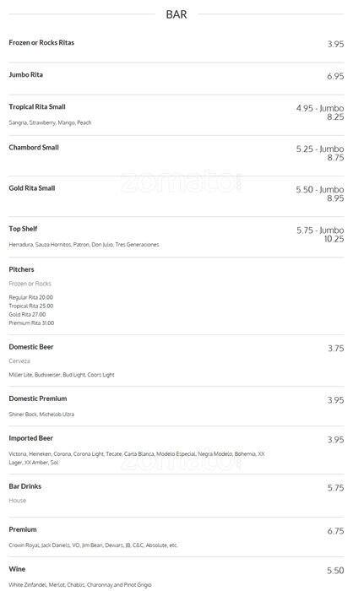The height and width of the screenshot is (591, 364).
Task: Click the Imported Beer item title
Action: coord(30,438)
